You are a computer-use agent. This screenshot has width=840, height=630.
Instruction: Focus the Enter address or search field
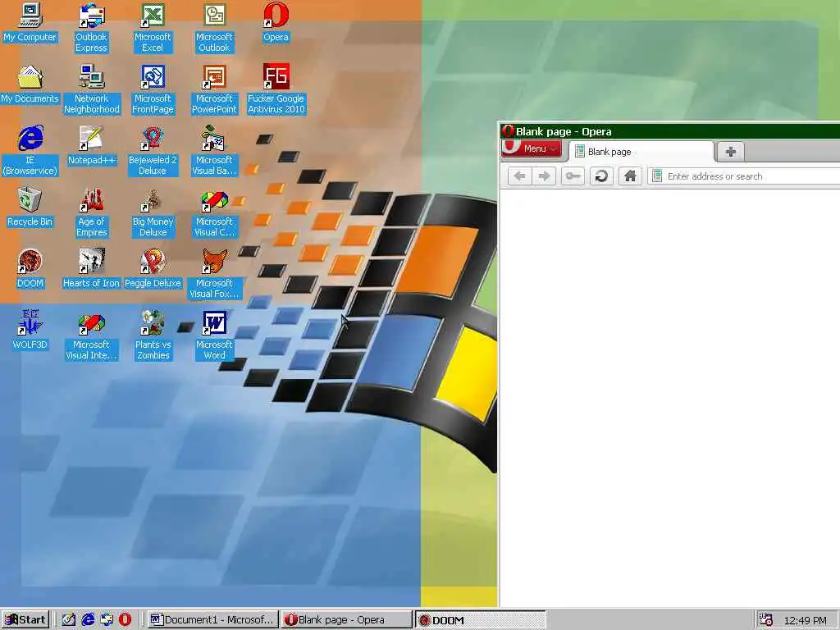pos(743,176)
